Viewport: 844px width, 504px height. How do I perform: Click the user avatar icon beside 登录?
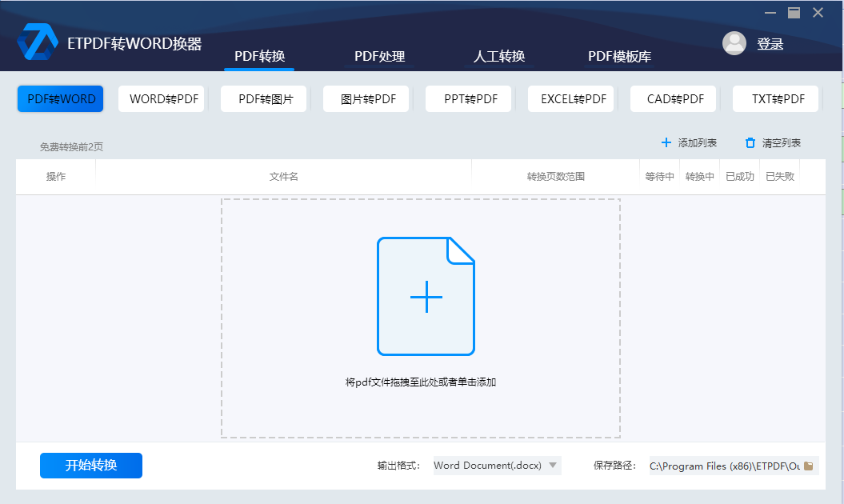pos(734,43)
